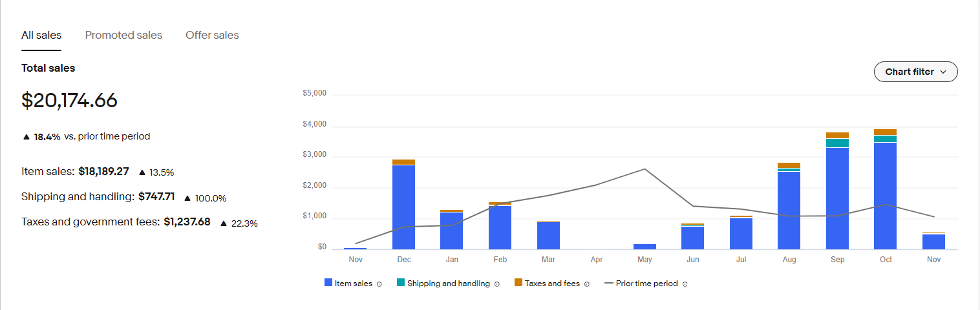This screenshot has width=980, height=310.
Task: Click the orange Taxes and fees legend swatch
Action: (518, 283)
